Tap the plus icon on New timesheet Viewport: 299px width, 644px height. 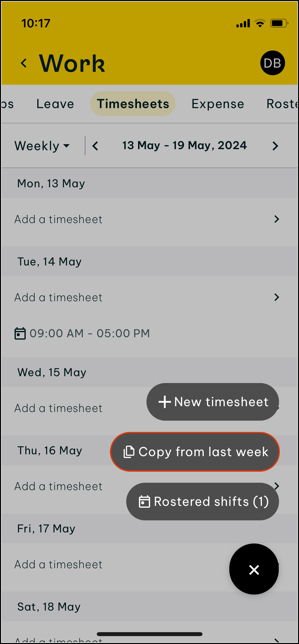point(165,402)
